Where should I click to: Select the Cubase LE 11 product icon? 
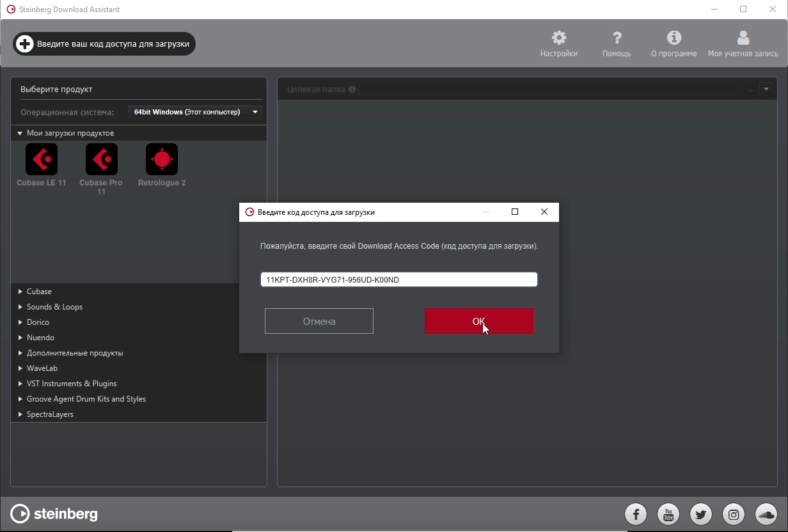[x=42, y=159]
